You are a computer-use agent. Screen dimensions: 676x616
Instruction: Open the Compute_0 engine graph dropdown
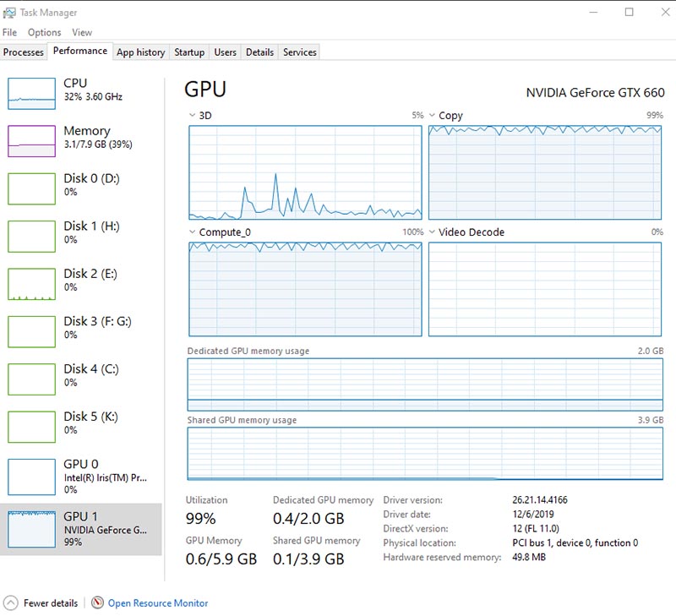[193, 232]
